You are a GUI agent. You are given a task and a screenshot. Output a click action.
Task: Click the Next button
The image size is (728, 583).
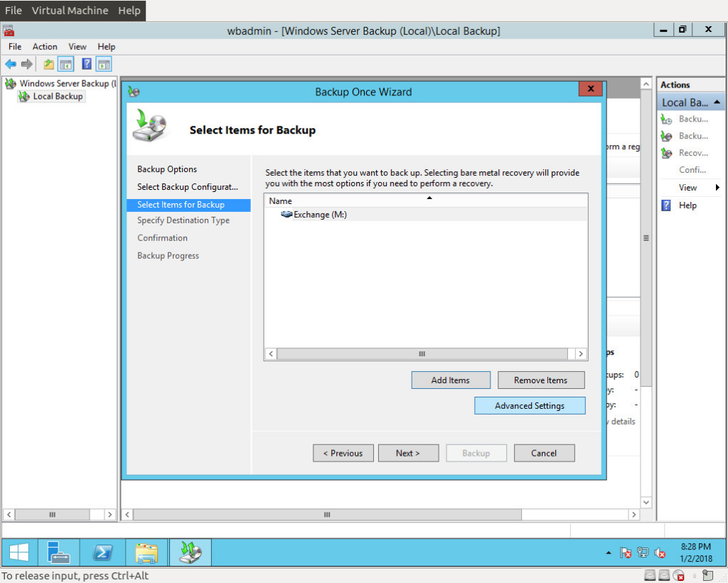[408, 453]
